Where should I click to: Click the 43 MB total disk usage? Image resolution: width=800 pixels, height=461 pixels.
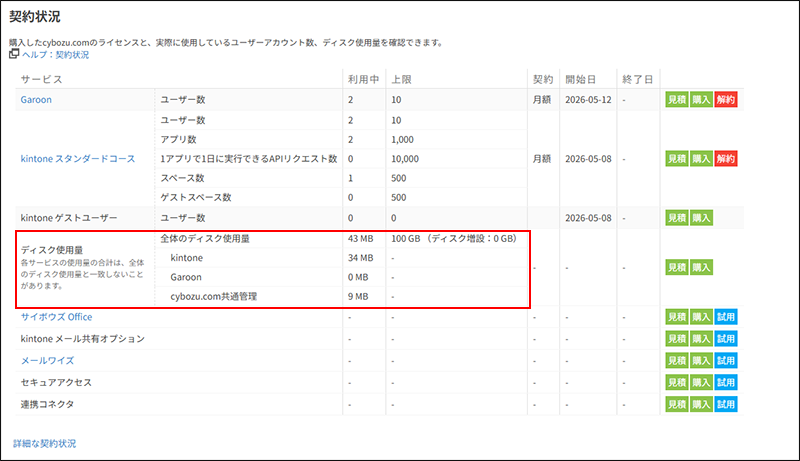click(x=360, y=239)
